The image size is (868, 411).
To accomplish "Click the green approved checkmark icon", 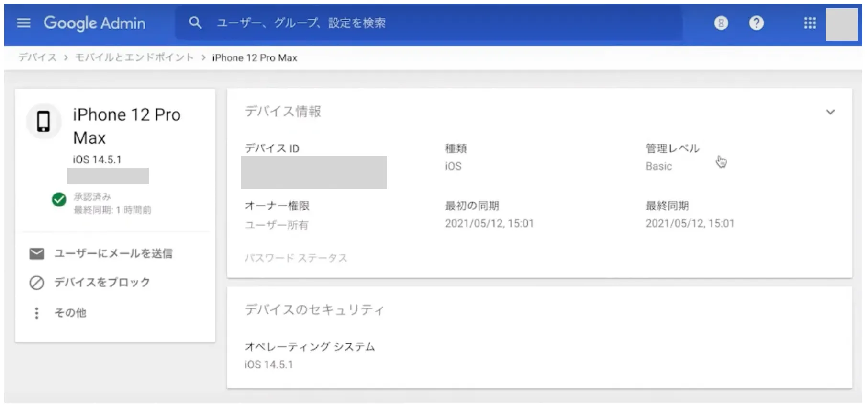I will click(59, 199).
